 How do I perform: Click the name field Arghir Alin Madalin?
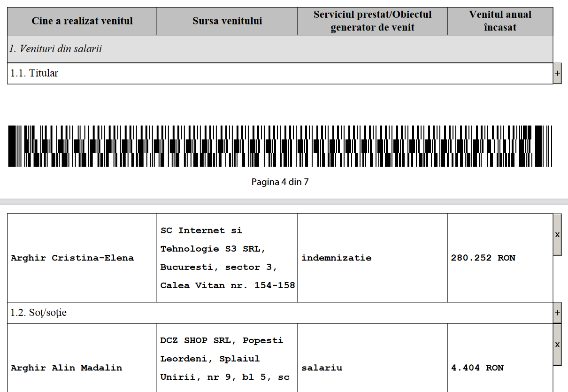point(66,368)
